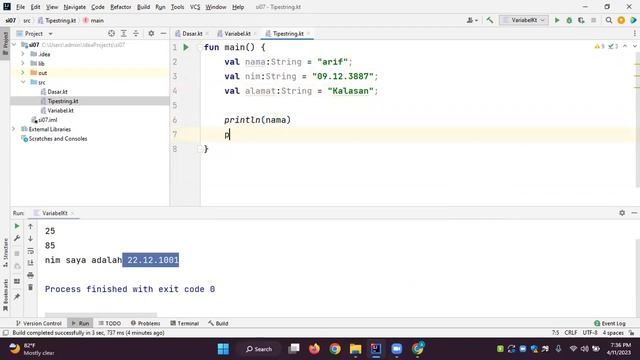Collapse the si07 project root node
This screenshot has height=360, width=640.
click(14, 44)
